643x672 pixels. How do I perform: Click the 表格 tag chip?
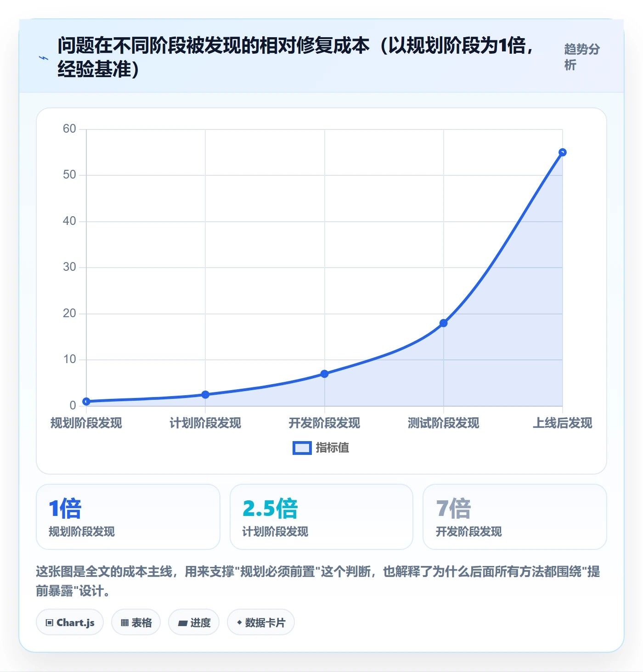pyautogui.click(x=136, y=622)
